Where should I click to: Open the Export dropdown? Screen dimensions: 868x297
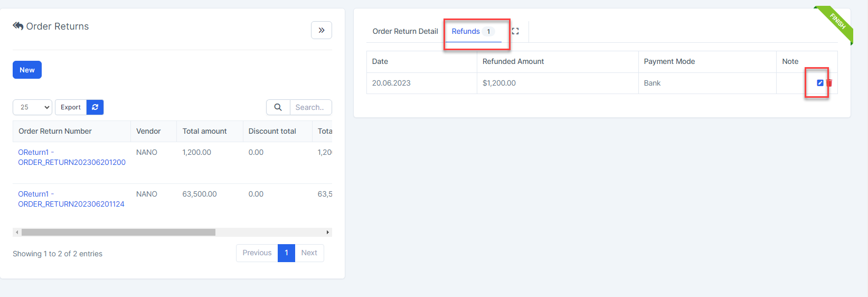click(71, 107)
